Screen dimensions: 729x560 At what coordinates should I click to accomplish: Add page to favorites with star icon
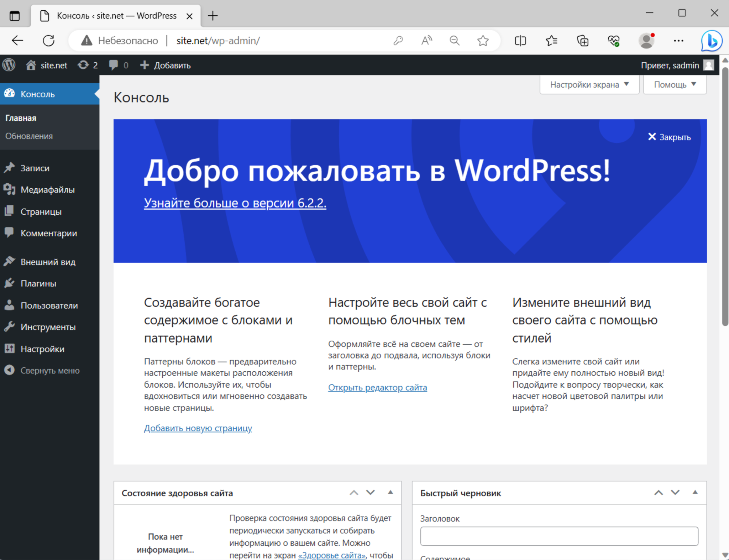coord(483,41)
